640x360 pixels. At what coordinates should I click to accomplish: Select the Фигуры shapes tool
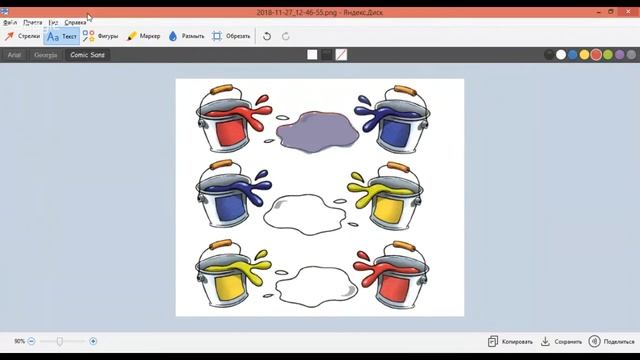(100, 36)
